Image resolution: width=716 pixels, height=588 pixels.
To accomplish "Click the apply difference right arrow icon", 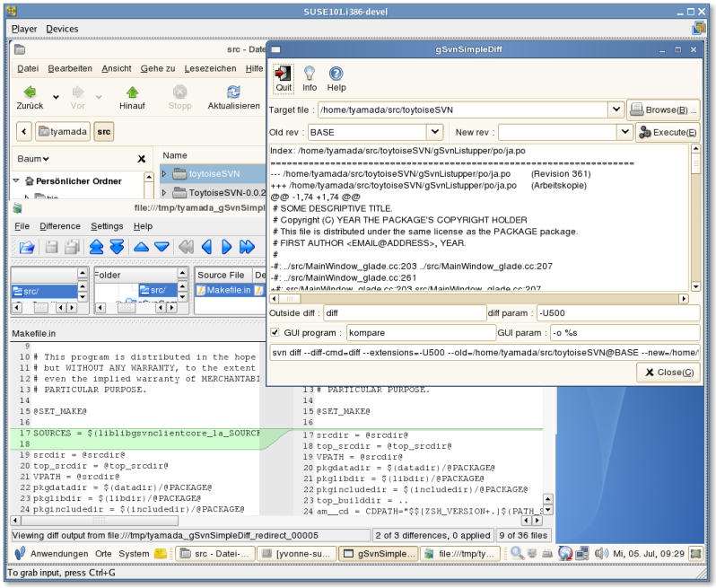I will pyautogui.click(x=226, y=247).
